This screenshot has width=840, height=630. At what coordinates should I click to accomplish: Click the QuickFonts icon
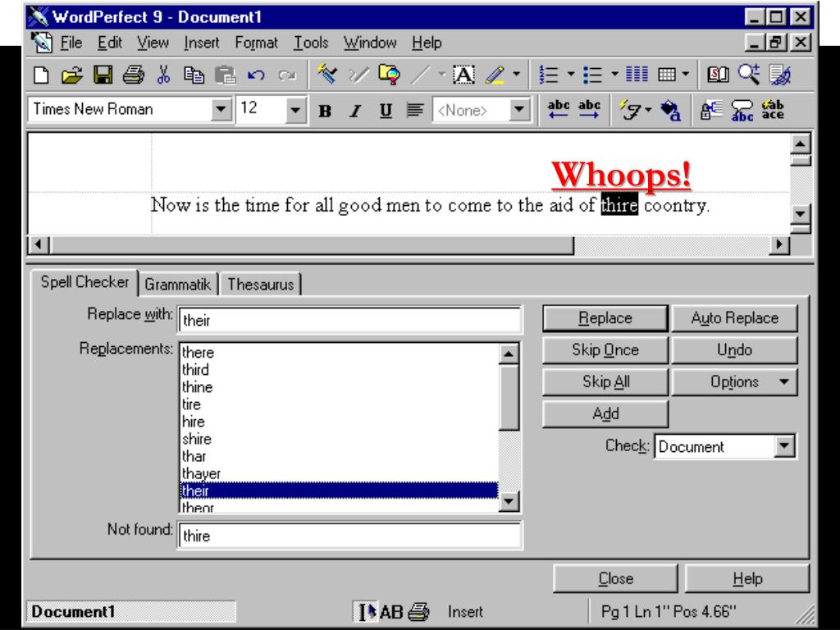point(631,110)
